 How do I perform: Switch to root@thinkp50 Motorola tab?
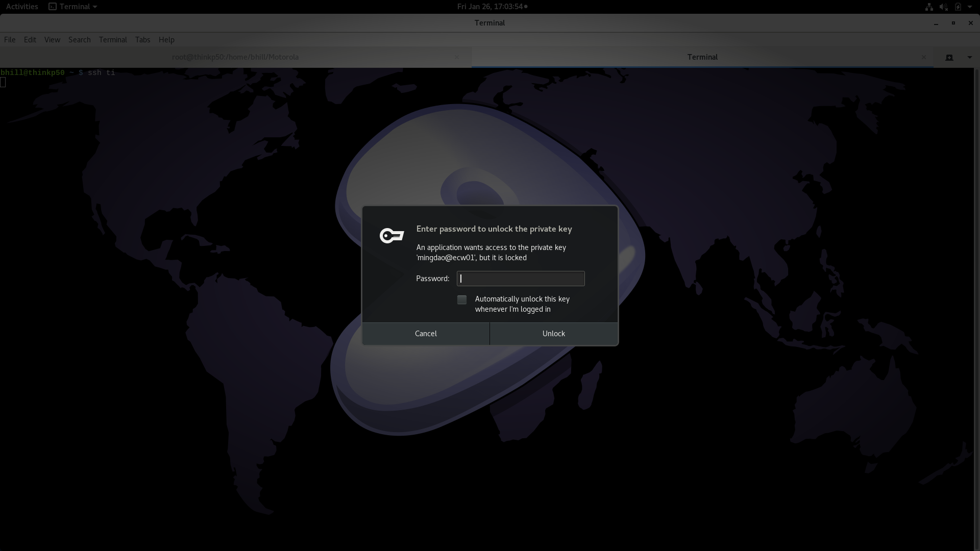click(x=235, y=57)
